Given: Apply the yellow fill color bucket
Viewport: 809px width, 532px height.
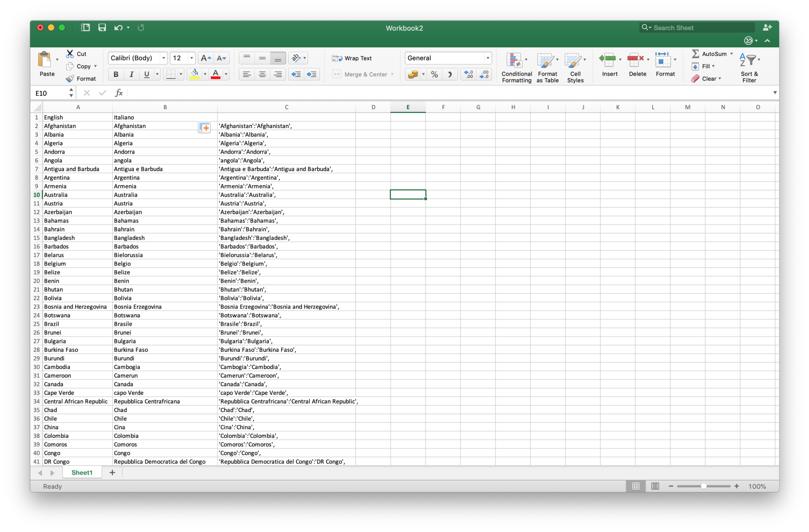Looking at the screenshot, I should (x=195, y=74).
